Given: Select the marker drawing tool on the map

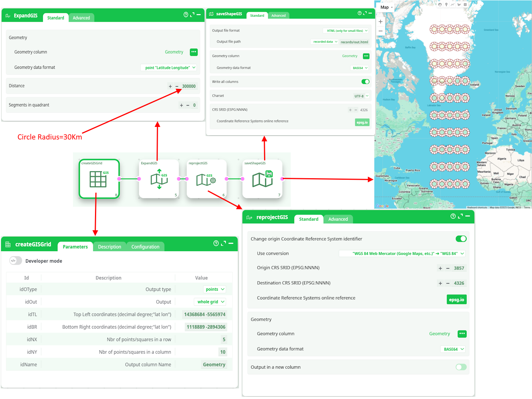Looking at the screenshot, I should (x=446, y=5).
